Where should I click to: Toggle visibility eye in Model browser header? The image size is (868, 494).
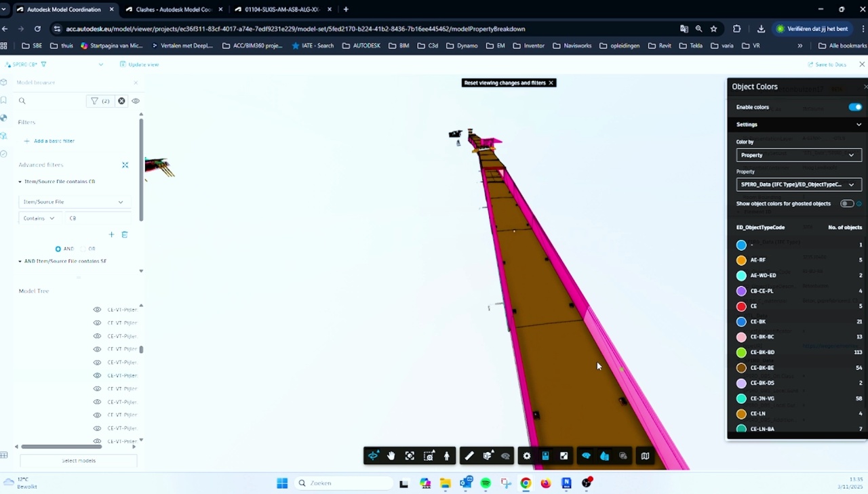136,101
